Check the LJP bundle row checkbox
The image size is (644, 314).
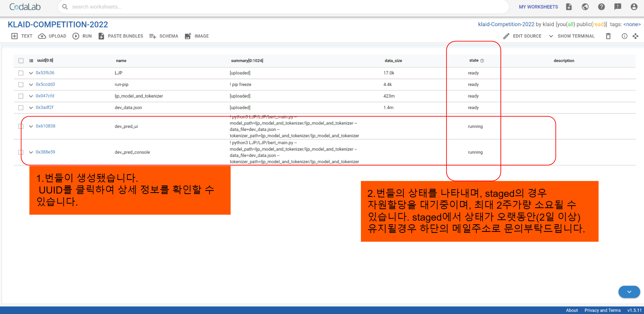[21, 73]
